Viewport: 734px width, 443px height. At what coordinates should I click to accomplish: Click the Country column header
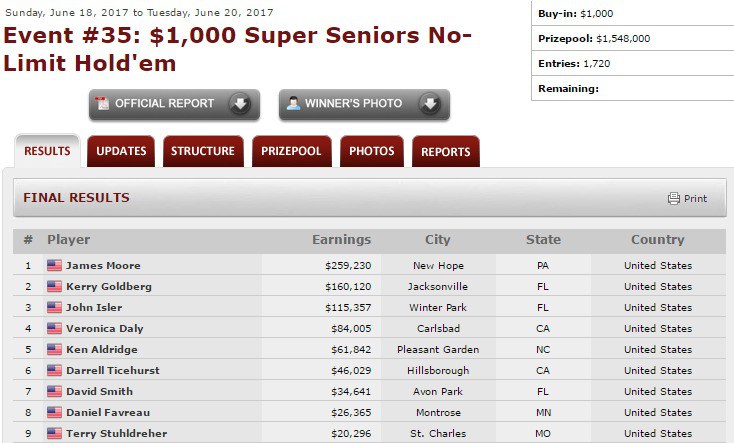point(657,240)
